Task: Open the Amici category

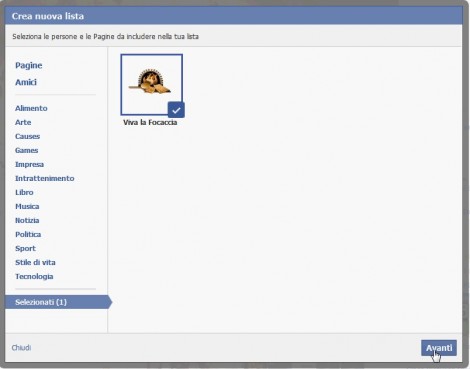Action: coord(26,82)
